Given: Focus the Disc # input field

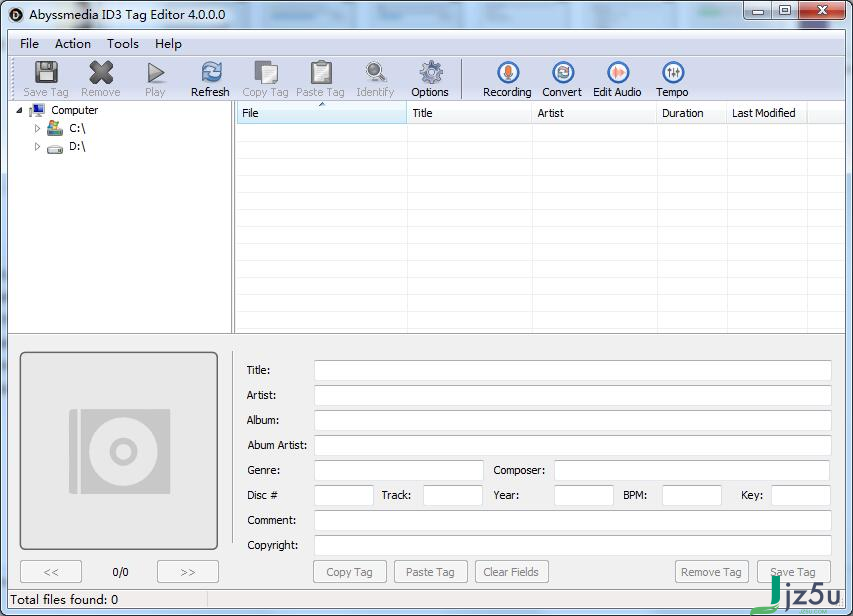Looking at the screenshot, I should coord(344,495).
